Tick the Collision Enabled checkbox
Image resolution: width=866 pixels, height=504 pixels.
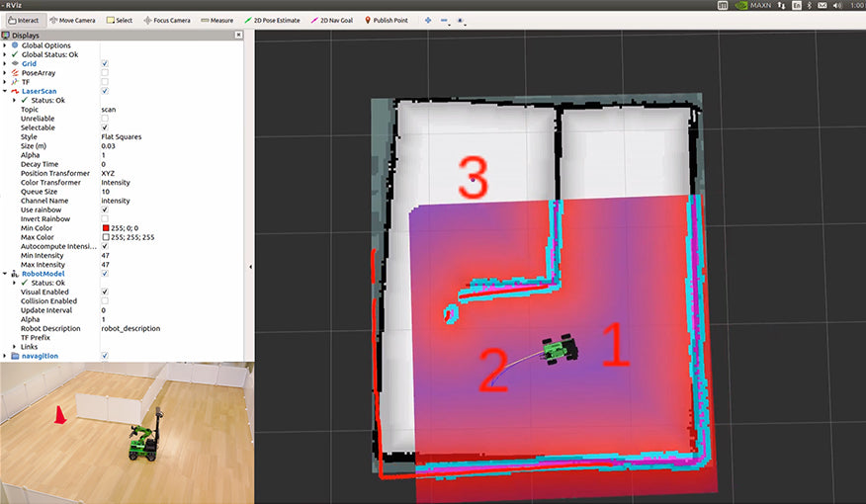(x=105, y=300)
